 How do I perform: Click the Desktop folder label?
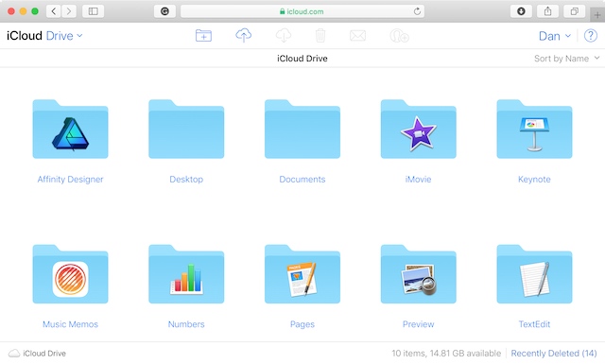[186, 179]
